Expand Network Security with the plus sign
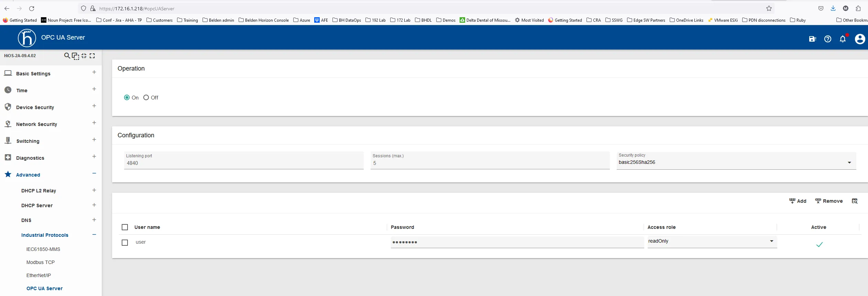The image size is (868, 296). [94, 123]
